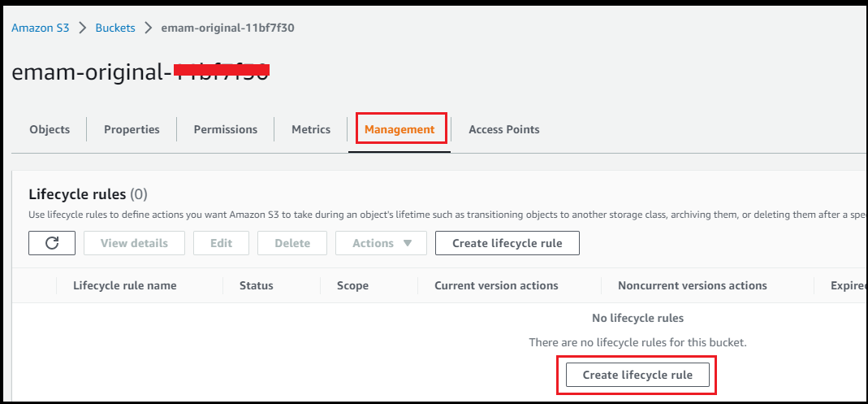868x404 pixels.
Task: Open the Permissions tab
Action: 225,129
